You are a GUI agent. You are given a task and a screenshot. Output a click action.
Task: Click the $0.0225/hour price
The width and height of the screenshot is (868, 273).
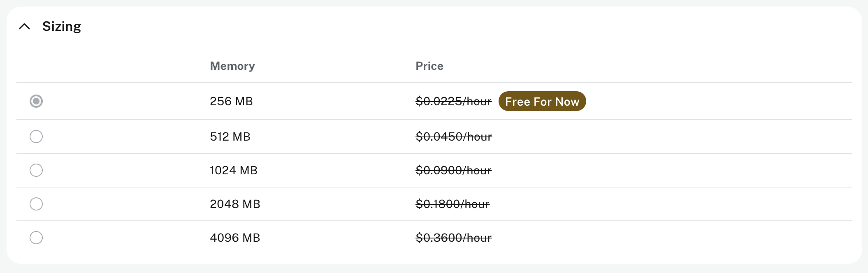coord(454,101)
